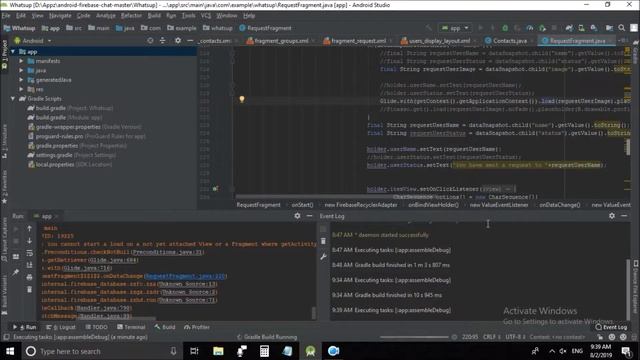Image resolution: width=640 pixels, height=360 pixels.
Task: Open the app run configuration dropdown
Action: pyautogui.click(x=455, y=28)
